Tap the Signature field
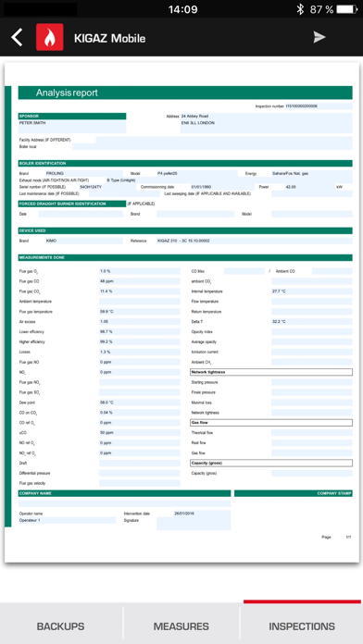This screenshot has height=644, width=363. [194, 524]
